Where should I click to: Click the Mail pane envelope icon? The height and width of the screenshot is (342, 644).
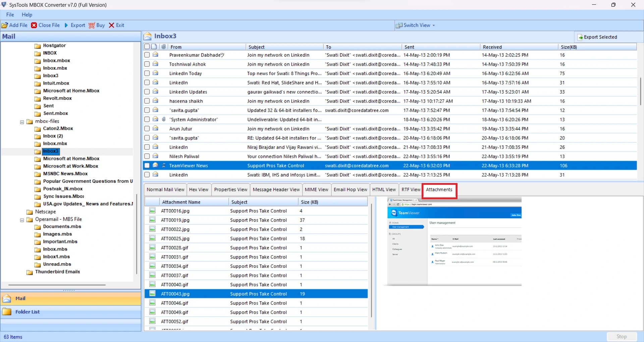click(7, 298)
